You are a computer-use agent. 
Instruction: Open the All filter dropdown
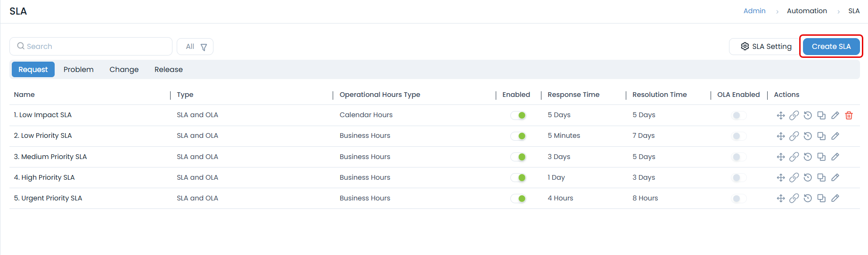click(195, 47)
